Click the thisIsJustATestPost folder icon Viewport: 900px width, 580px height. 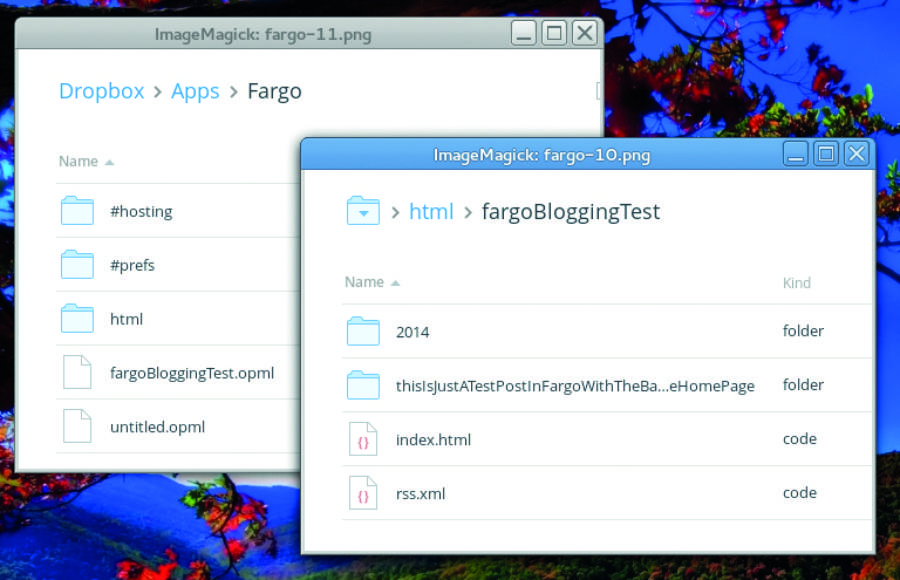(363, 385)
